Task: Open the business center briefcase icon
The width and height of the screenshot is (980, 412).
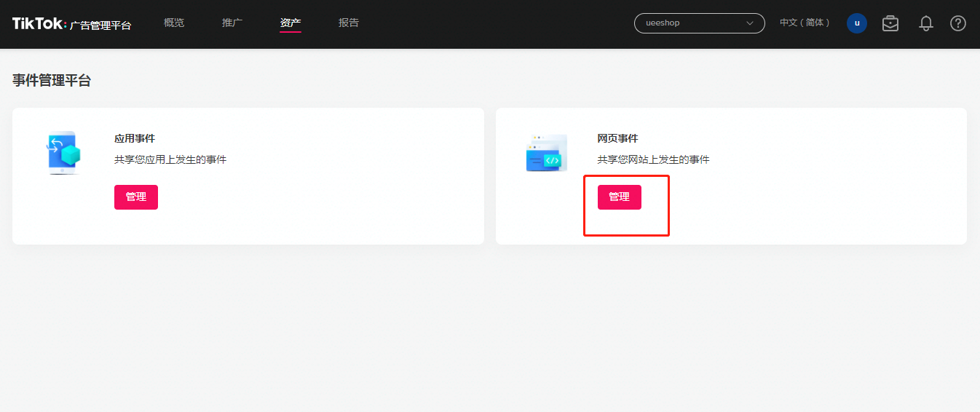Action: (x=890, y=23)
